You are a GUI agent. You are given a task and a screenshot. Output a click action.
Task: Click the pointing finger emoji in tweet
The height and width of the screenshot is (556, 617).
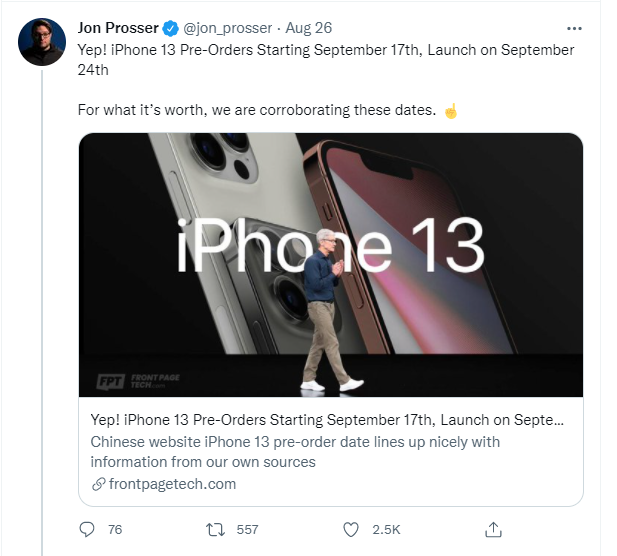pos(451,110)
